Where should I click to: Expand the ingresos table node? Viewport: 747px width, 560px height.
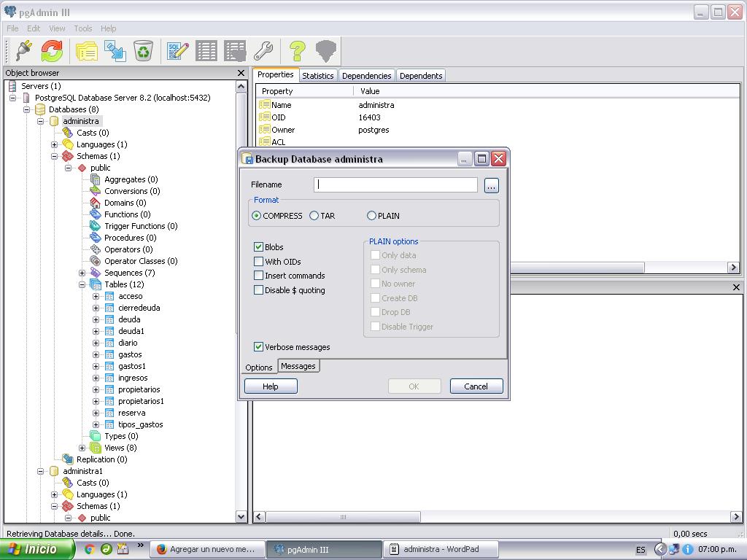(x=96, y=378)
